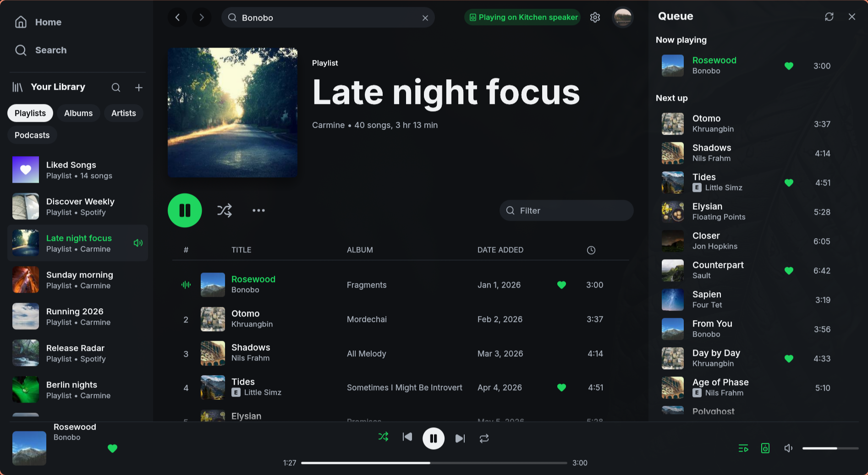
Task: Open Mordechai album link
Action: tap(367, 319)
